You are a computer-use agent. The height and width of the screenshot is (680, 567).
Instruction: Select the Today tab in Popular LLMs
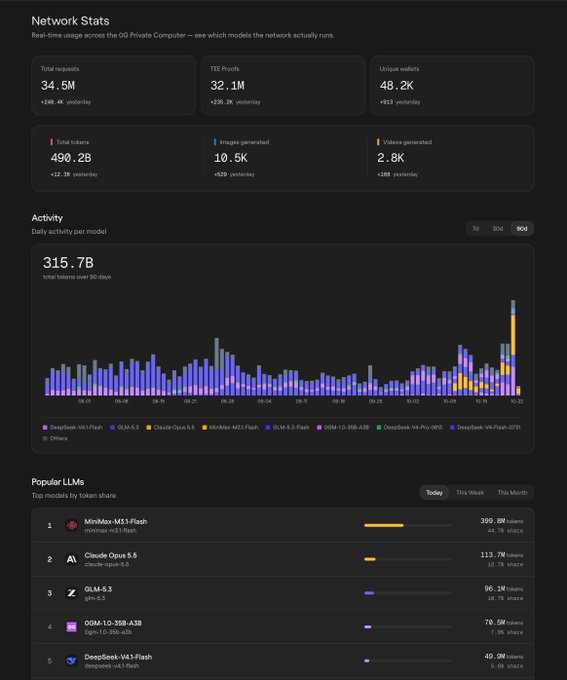[x=434, y=493]
